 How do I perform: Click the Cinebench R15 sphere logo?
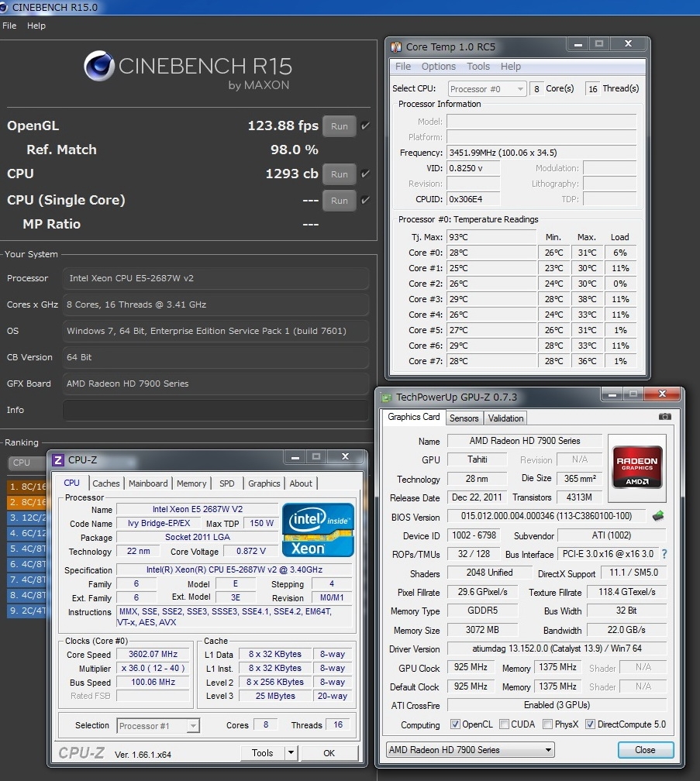99,67
